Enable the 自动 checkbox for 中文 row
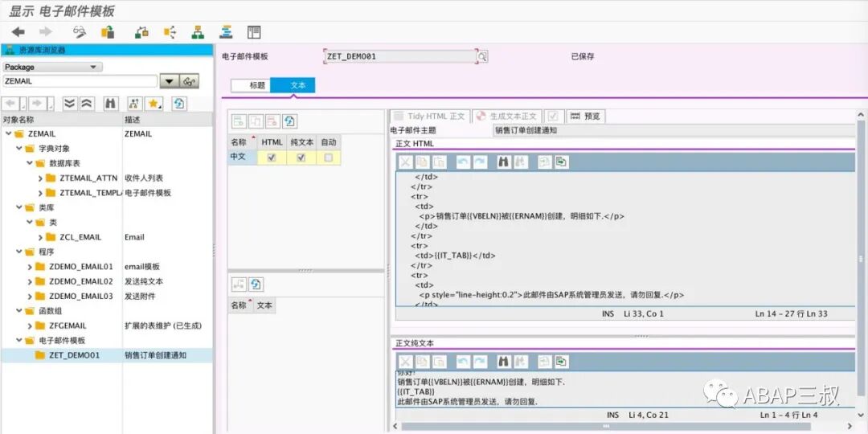 pos(329,158)
